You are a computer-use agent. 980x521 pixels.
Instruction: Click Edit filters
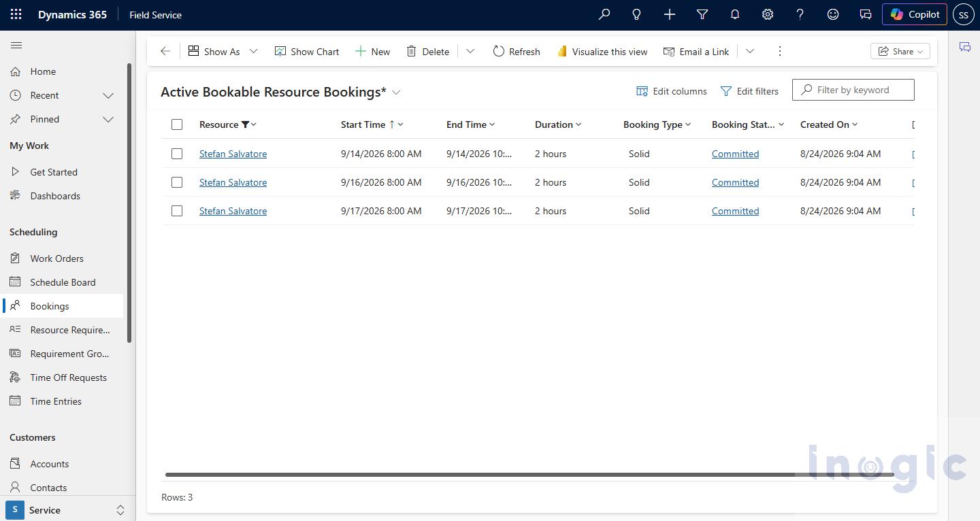tap(749, 91)
